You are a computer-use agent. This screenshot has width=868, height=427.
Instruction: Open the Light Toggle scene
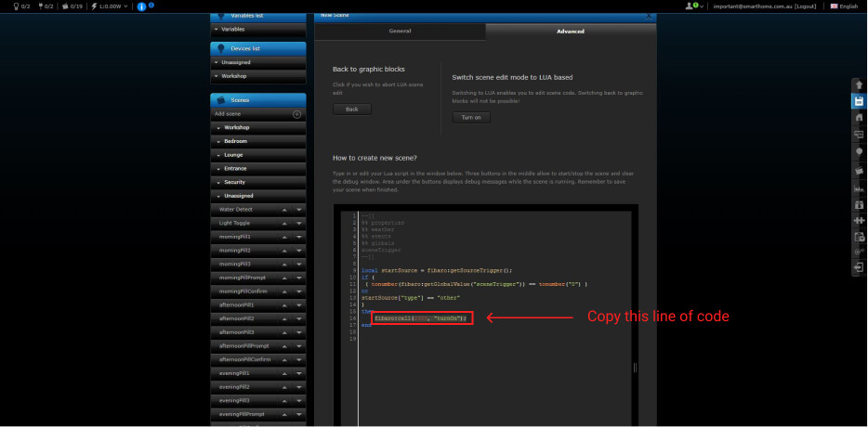[234, 224]
